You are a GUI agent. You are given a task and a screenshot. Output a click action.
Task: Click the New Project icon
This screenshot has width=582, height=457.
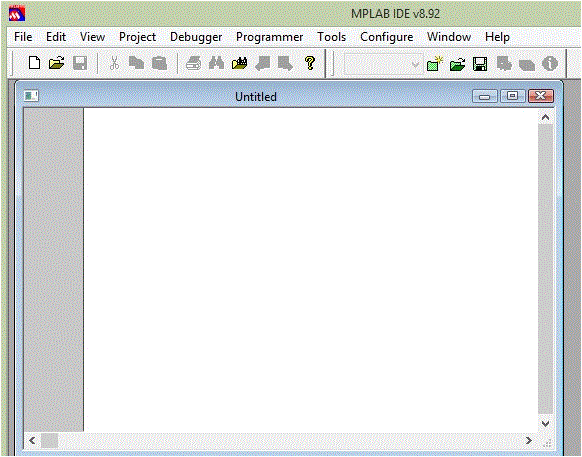point(435,63)
